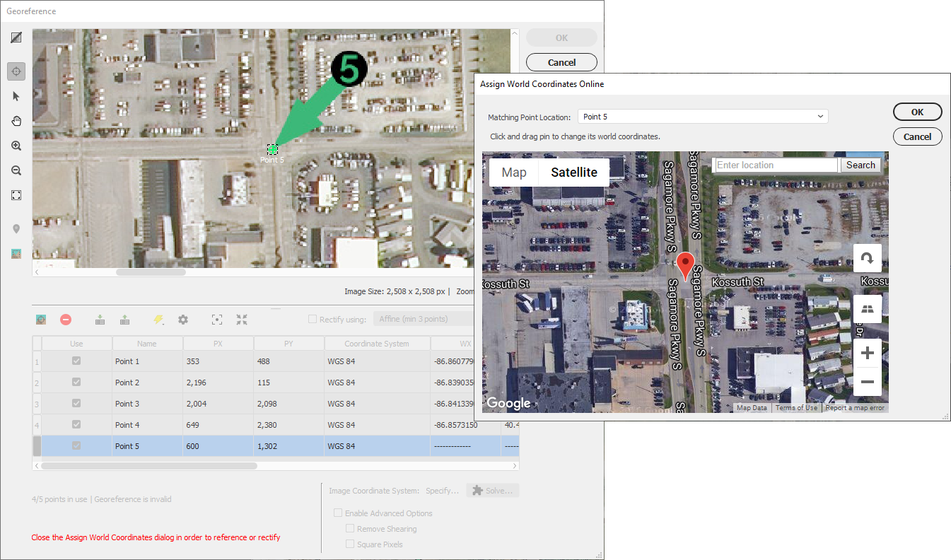Check the Square Pixels option

coord(350,544)
